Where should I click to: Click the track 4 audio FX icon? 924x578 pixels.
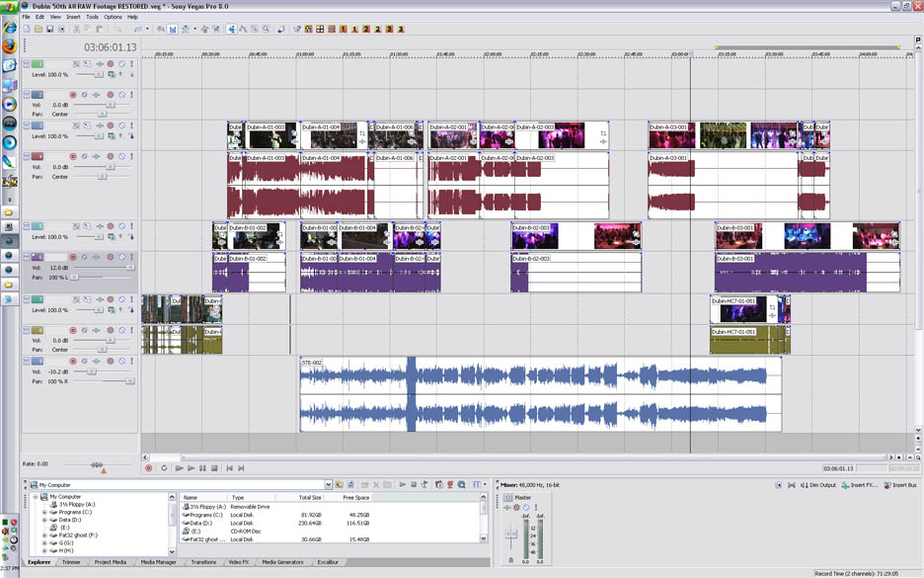(85, 157)
